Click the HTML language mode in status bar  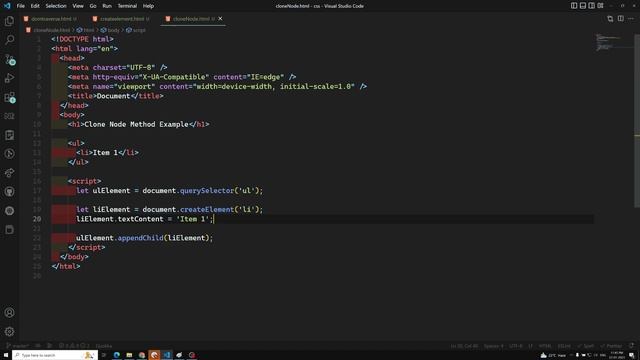point(545,346)
